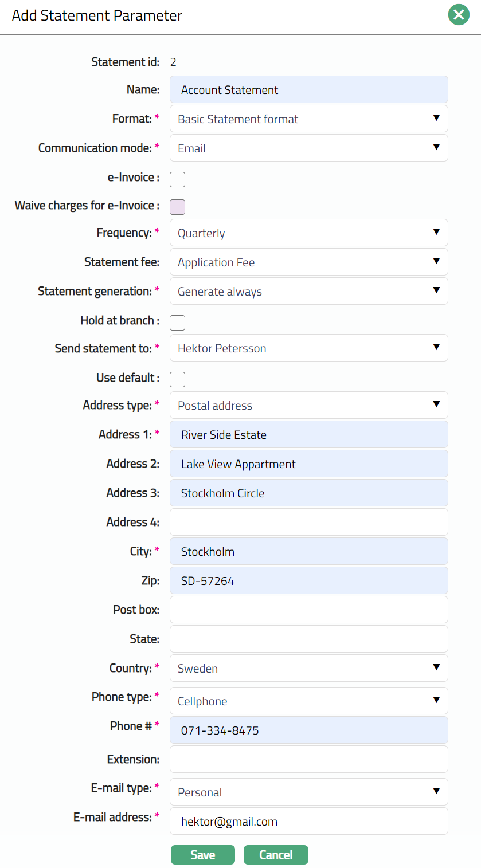The width and height of the screenshot is (481, 868).
Task: Open the Statement fee dropdown
Action: [308, 262]
